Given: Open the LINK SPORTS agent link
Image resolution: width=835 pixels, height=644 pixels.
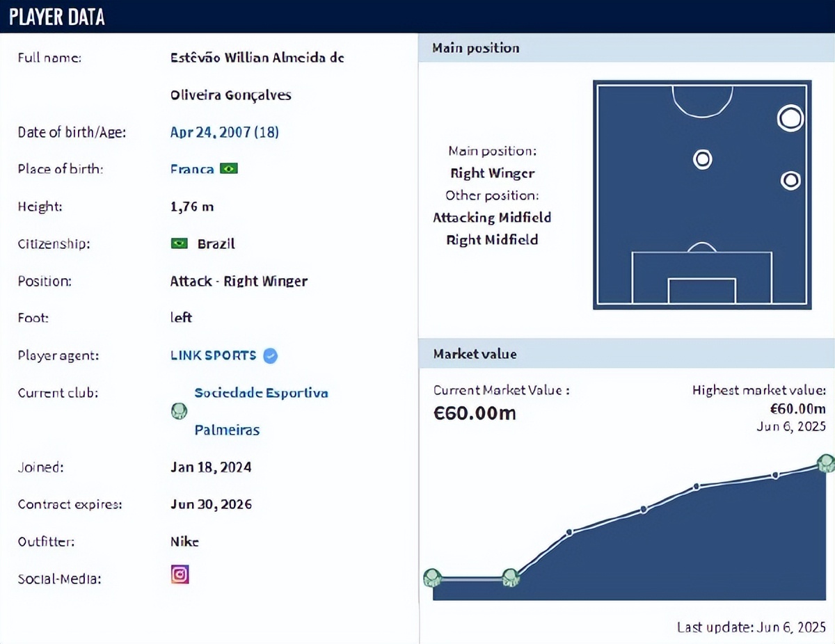Looking at the screenshot, I should [214, 355].
